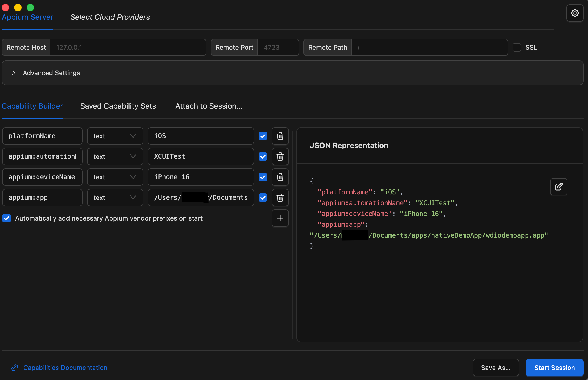The height and width of the screenshot is (380, 588).
Task: Disable automatic Appium vendor prefixes checkbox
Action: click(6, 218)
